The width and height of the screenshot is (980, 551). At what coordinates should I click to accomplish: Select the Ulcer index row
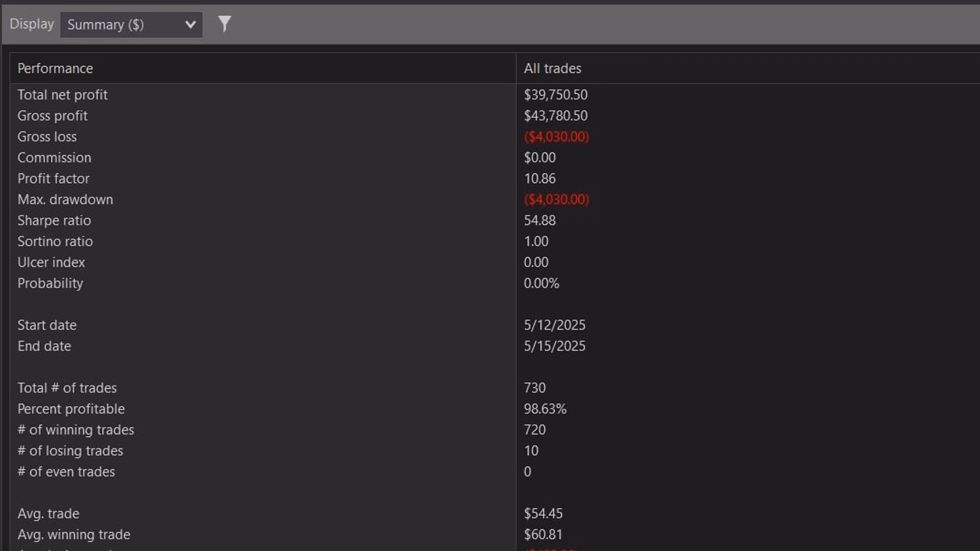[51, 262]
